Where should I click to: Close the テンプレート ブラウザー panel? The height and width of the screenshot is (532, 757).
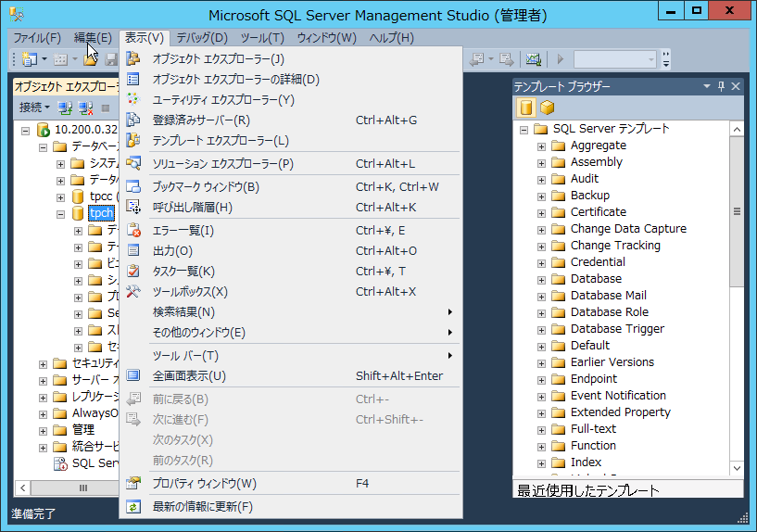click(736, 86)
